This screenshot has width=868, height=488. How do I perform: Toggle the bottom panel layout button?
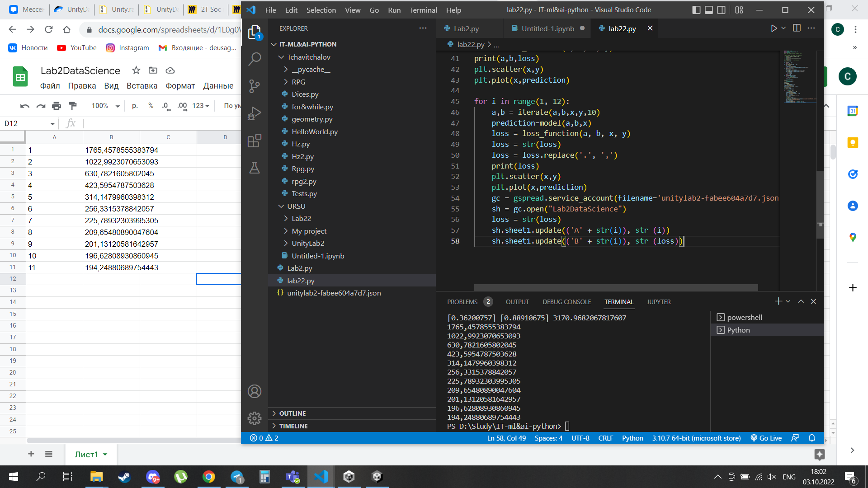tap(709, 10)
